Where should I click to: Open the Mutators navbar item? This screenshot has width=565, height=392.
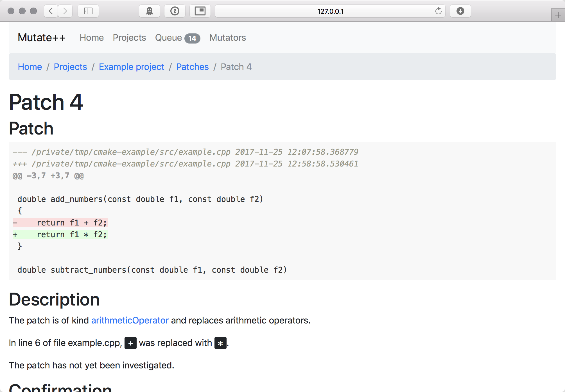click(228, 38)
